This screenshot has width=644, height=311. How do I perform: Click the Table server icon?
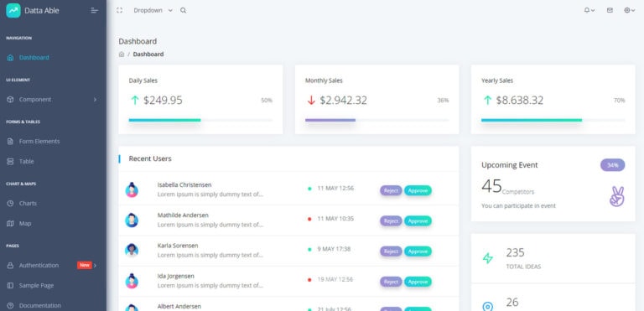click(x=10, y=162)
